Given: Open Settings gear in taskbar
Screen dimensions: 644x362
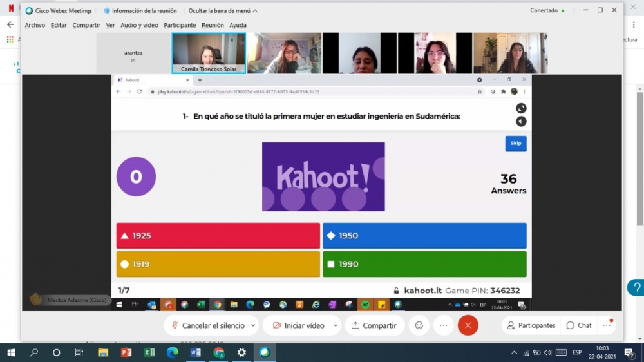Looking at the screenshot, I should point(242,352).
